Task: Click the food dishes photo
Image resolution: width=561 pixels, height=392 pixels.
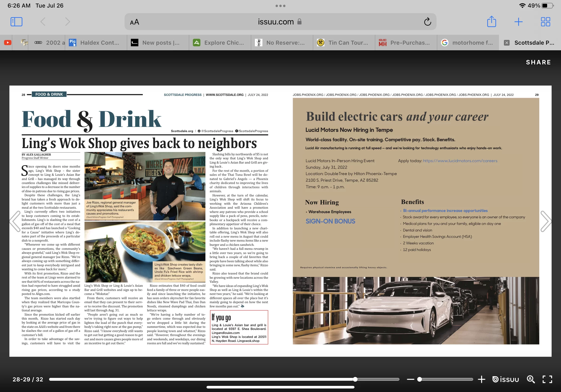Action: tap(145, 252)
